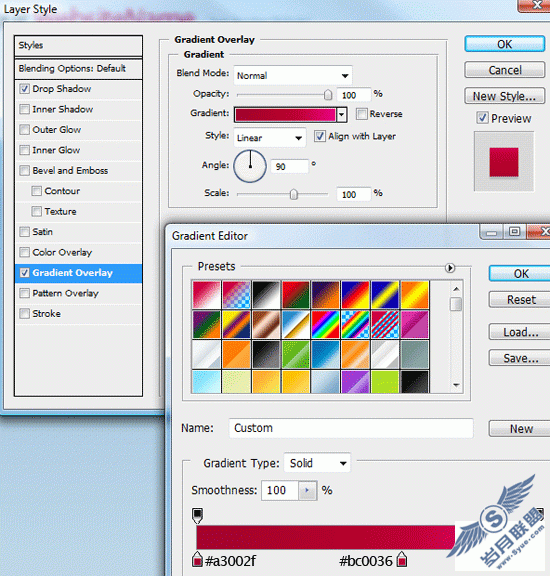The height and width of the screenshot is (576, 550).
Task: Select the left color stop below gradient bar
Action: [197, 559]
